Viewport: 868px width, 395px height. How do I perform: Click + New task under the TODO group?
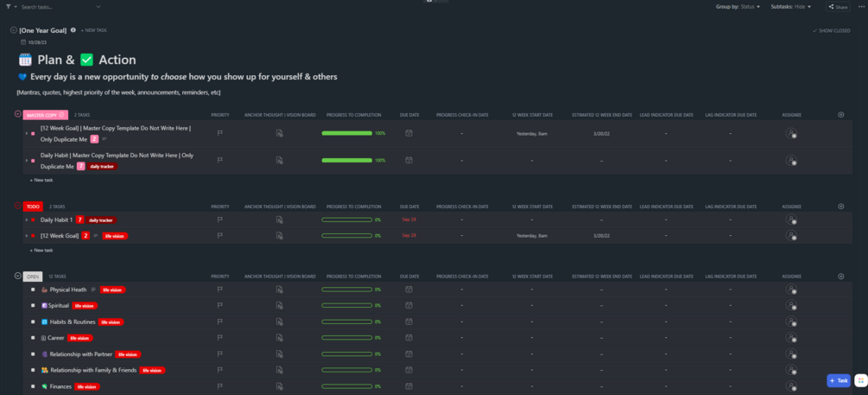41,250
